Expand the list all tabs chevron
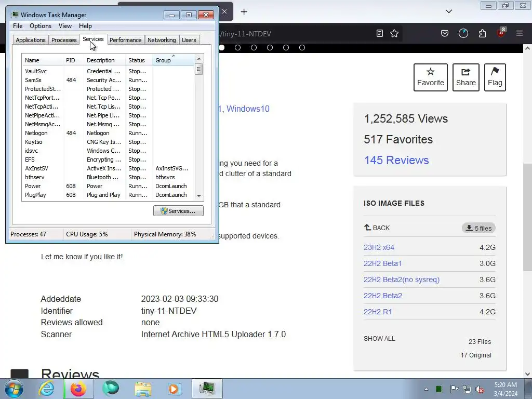This screenshot has width=532, height=399. click(x=448, y=11)
